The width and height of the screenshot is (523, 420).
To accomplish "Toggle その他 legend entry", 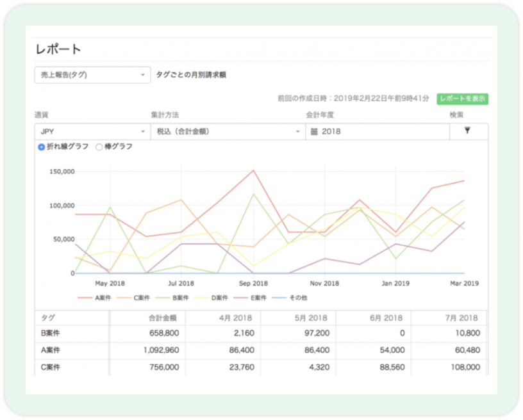I will 293,298.
